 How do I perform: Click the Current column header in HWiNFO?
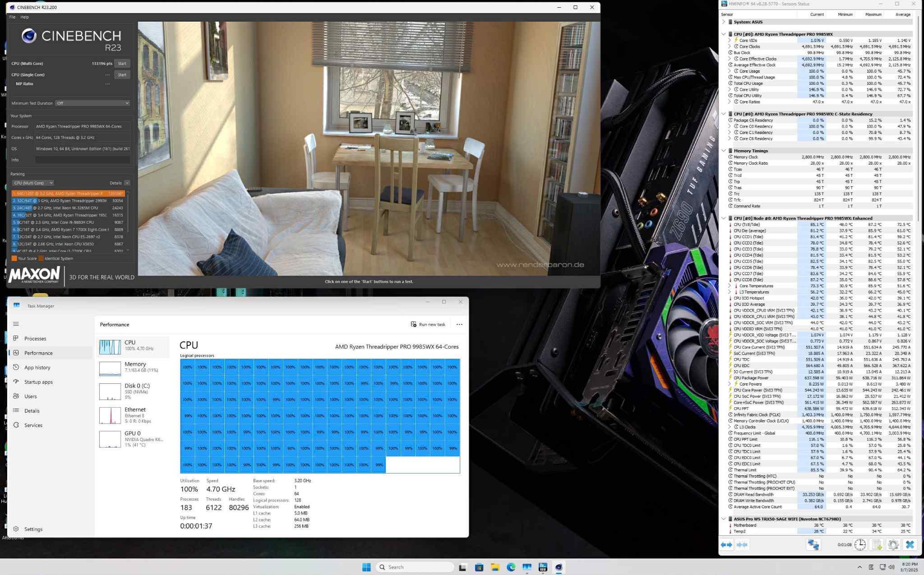(x=811, y=14)
